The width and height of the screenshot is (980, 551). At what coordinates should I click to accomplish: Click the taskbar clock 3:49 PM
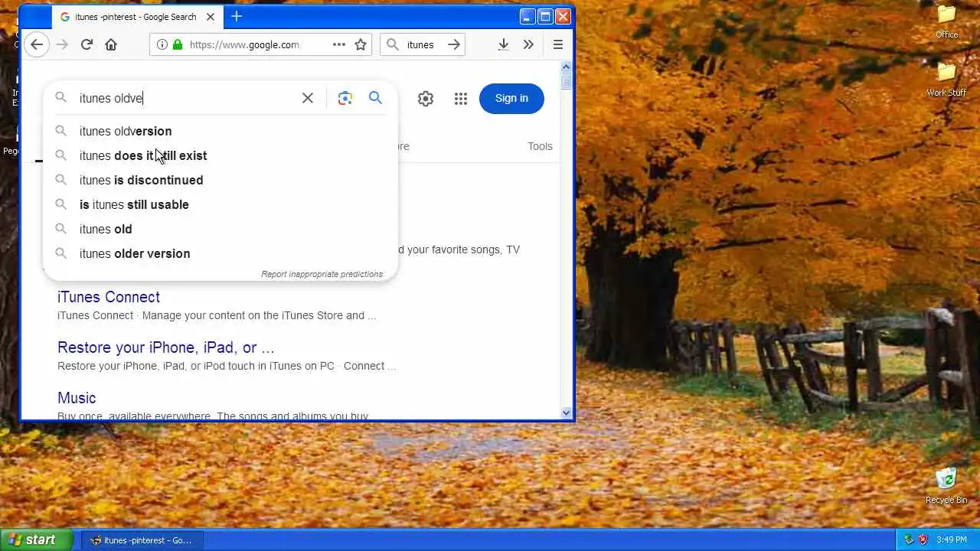[952, 540]
